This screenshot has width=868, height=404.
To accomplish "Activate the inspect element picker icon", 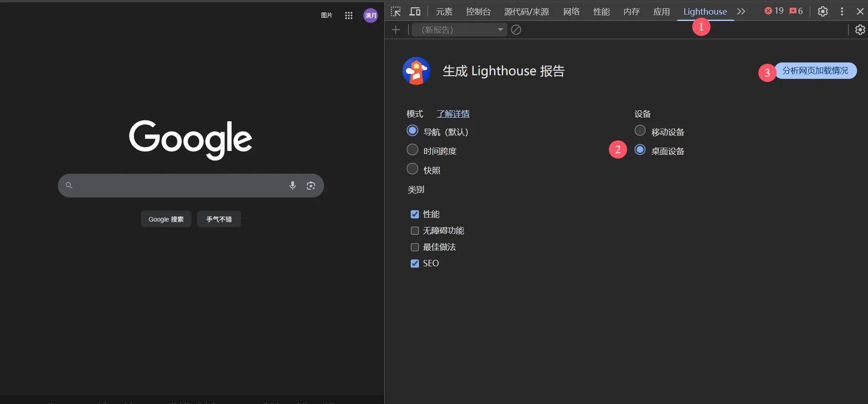I will click(x=396, y=11).
